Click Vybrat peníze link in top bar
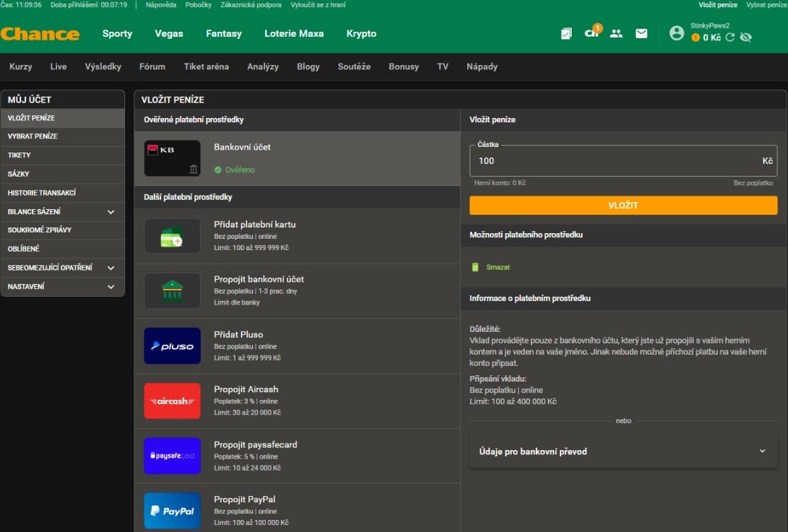The width and height of the screenshot is (788, 532). tap(767, 4)
